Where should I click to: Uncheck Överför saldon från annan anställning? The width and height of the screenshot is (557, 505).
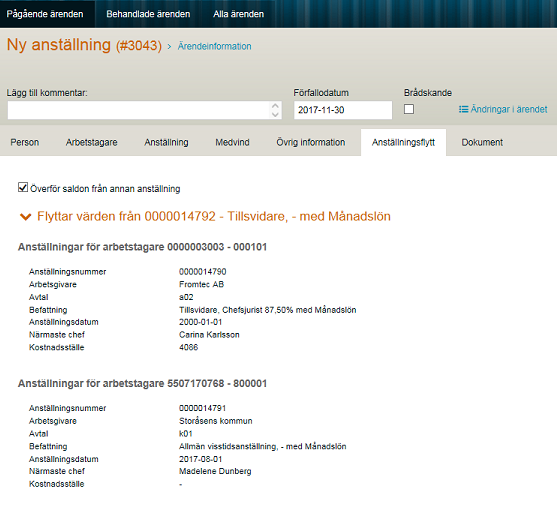pyautogui.click(x=23, y=187)
